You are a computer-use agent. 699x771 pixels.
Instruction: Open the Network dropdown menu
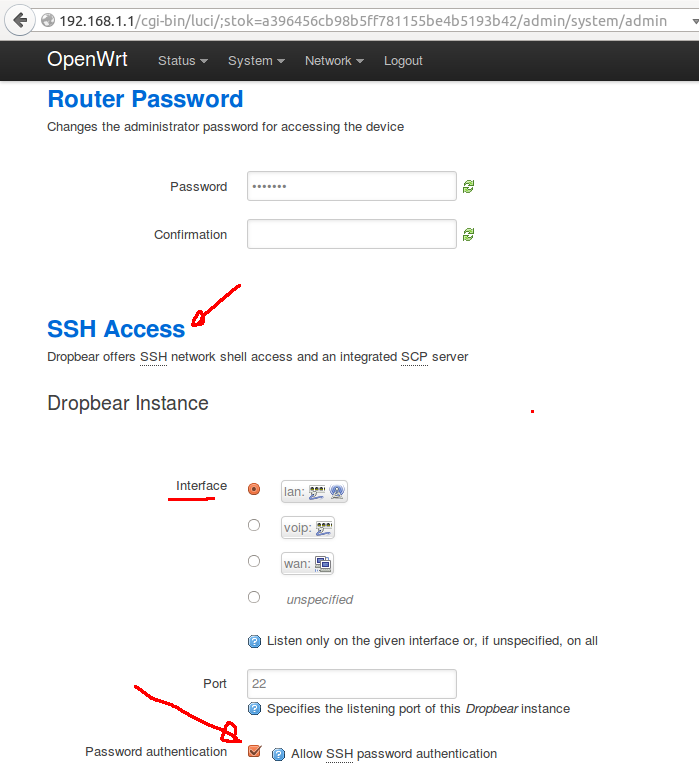334,61
